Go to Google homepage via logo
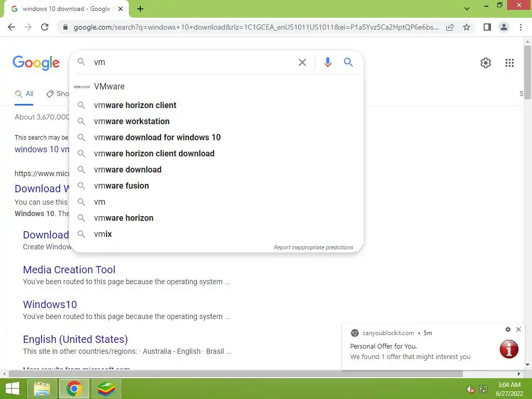 36,63
